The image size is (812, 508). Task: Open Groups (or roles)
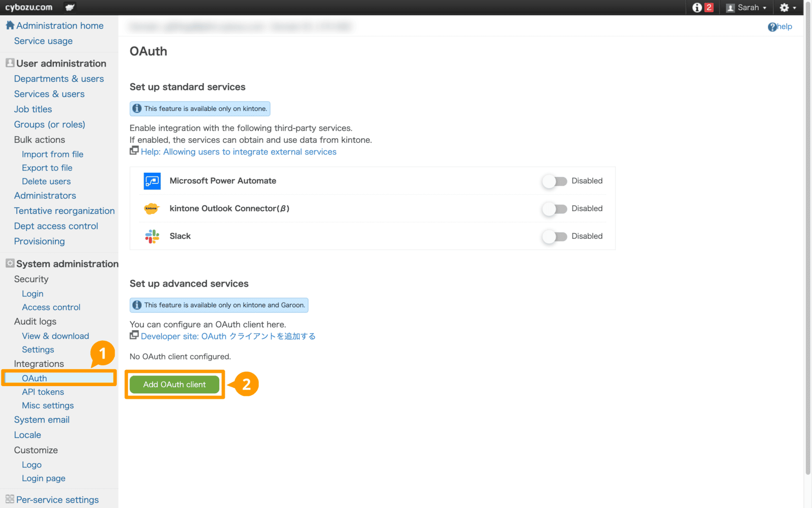pos(50,124)
